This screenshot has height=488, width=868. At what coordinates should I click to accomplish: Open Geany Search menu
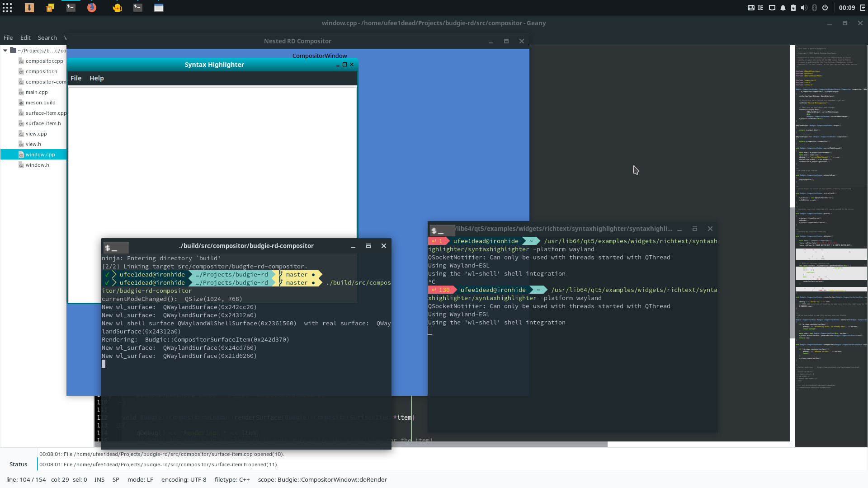pos(47,38)
